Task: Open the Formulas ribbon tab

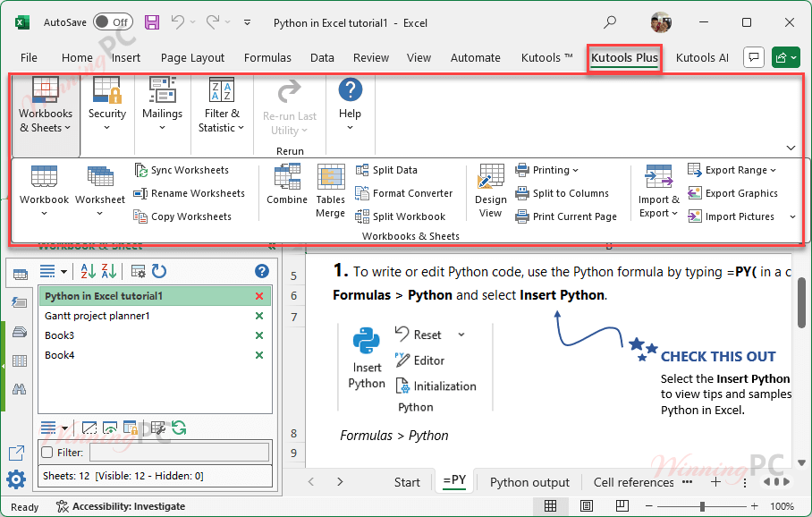Action: pyautogui.click(x=267, y=57)
